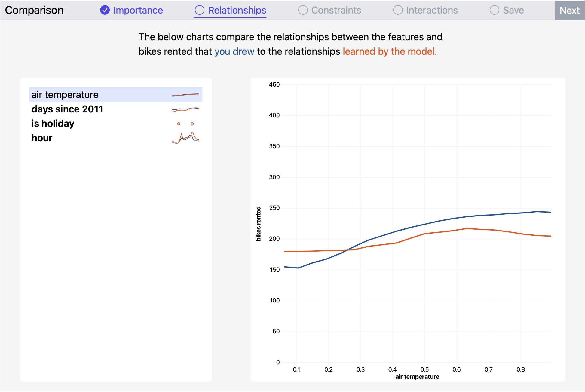Click the Importance checkmark circle icon

105,10
